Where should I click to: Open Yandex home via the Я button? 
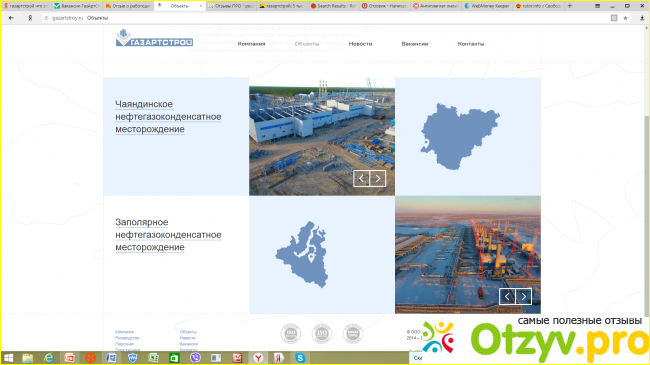[x=30, y=18]
